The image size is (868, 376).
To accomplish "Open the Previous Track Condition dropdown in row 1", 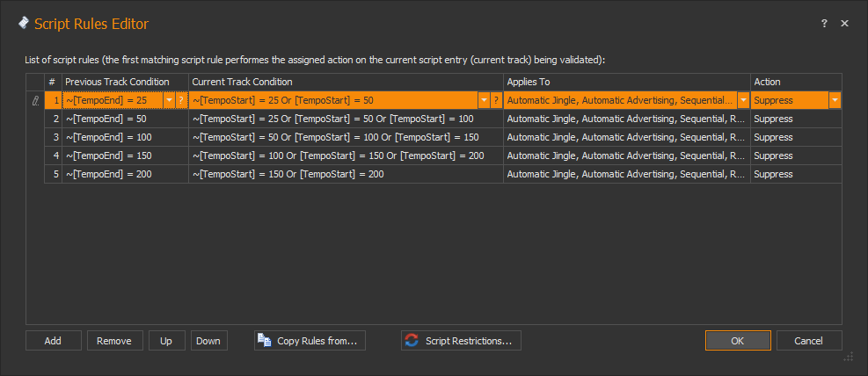I will pyautogui.click(x=169, y=100).
